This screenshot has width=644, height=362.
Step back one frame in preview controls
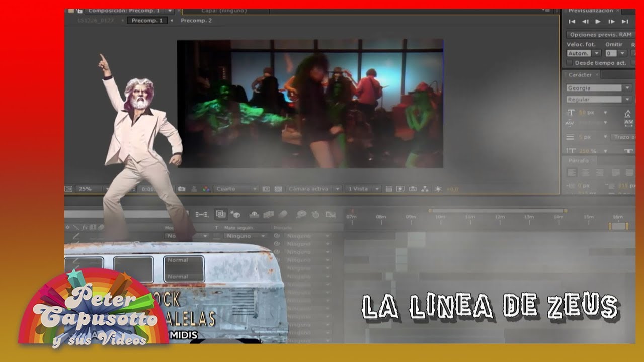585,22
